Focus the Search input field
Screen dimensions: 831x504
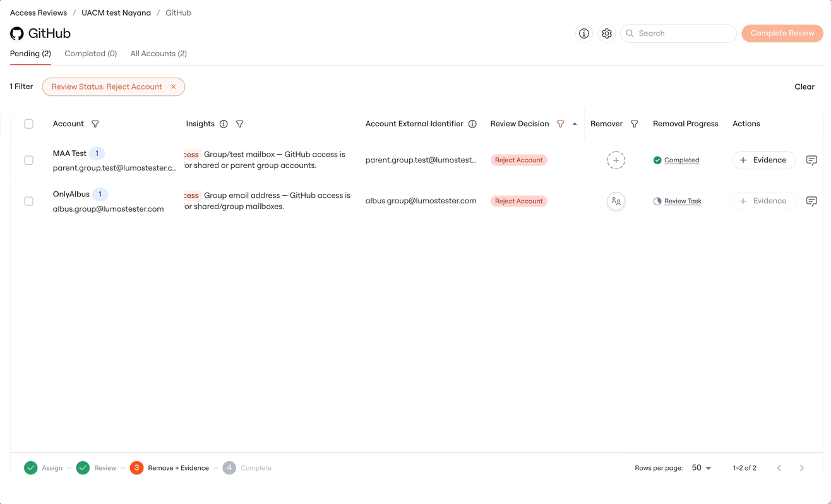(x=679, y=33)
